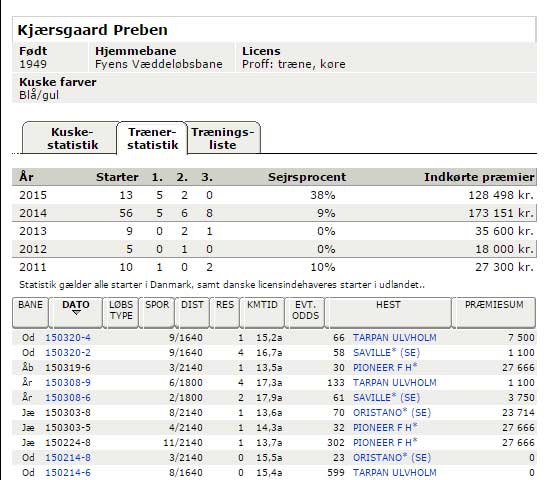Sort by SPOR column header

[157, 312]
